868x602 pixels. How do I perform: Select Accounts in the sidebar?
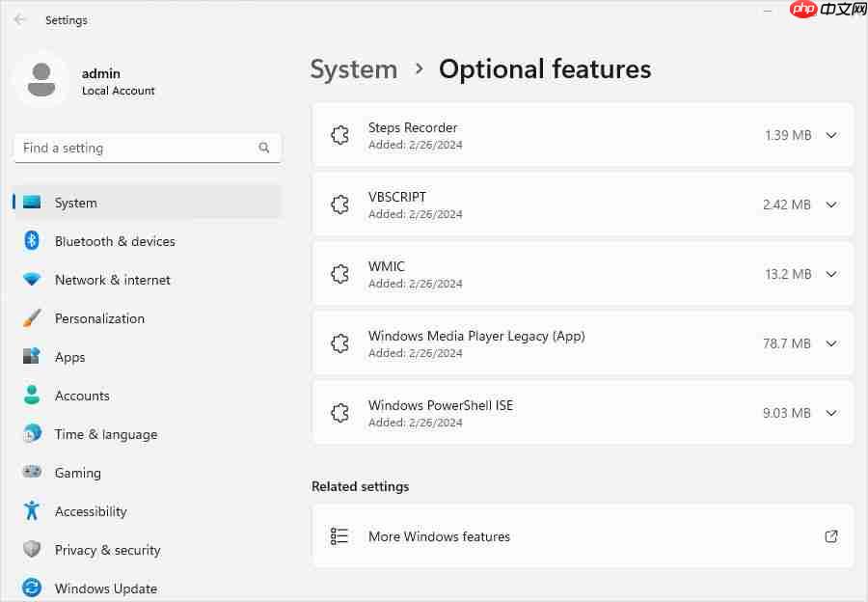[82, 396]
